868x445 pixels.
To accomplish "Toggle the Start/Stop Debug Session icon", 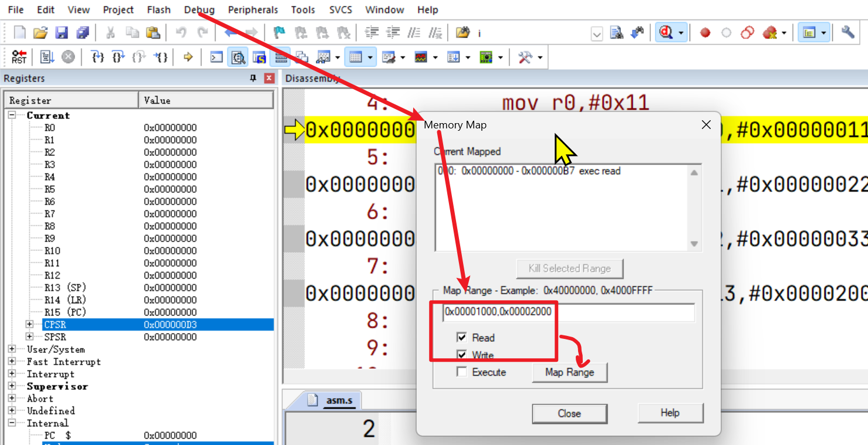I will pos(666,33).
